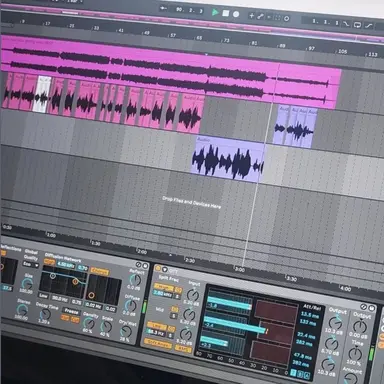This screenshot has height=384, width=384.
Task: Stop playback with the square Stop button
Action: pos(226,13)
